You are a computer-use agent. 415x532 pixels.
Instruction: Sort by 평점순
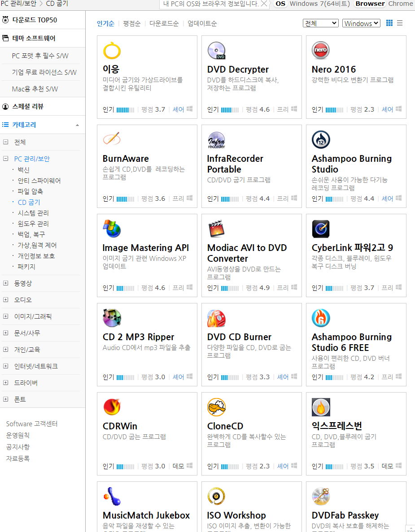pos(132,23)
